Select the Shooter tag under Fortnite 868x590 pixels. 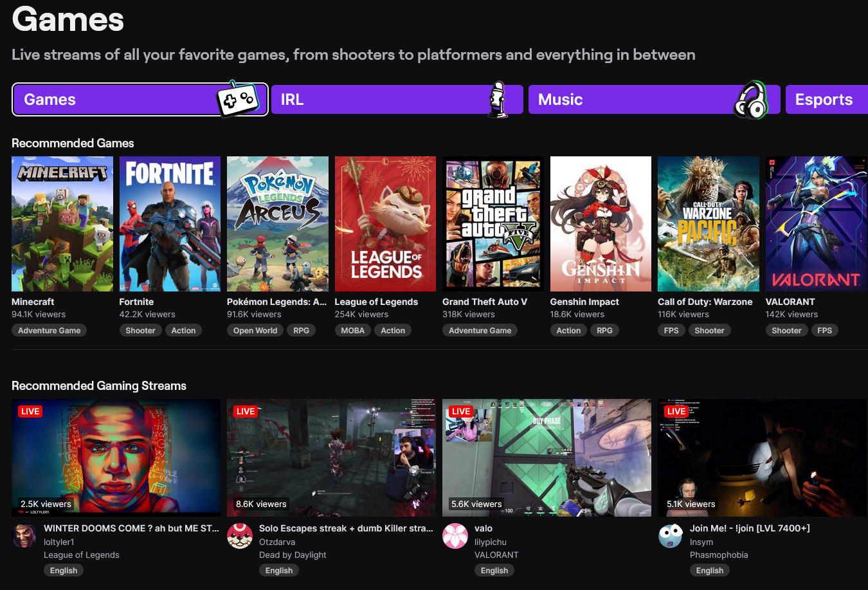(140, 331)
